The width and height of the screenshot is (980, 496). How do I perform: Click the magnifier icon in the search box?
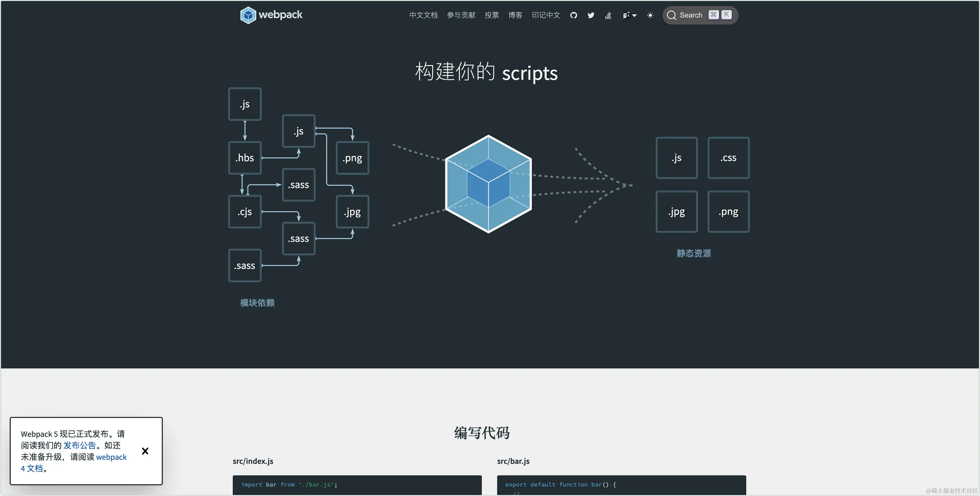tap(671, 15)
